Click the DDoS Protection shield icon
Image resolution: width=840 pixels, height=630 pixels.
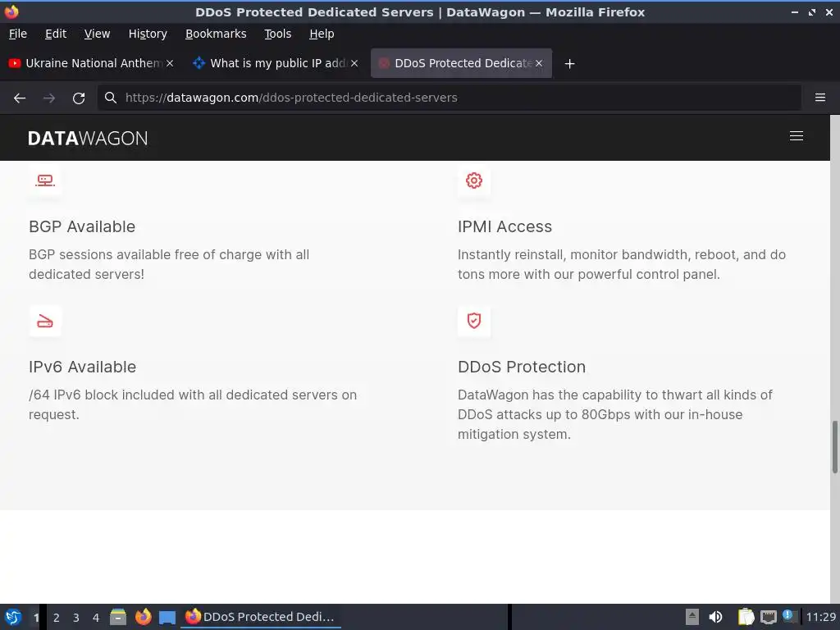coord(473,321)
